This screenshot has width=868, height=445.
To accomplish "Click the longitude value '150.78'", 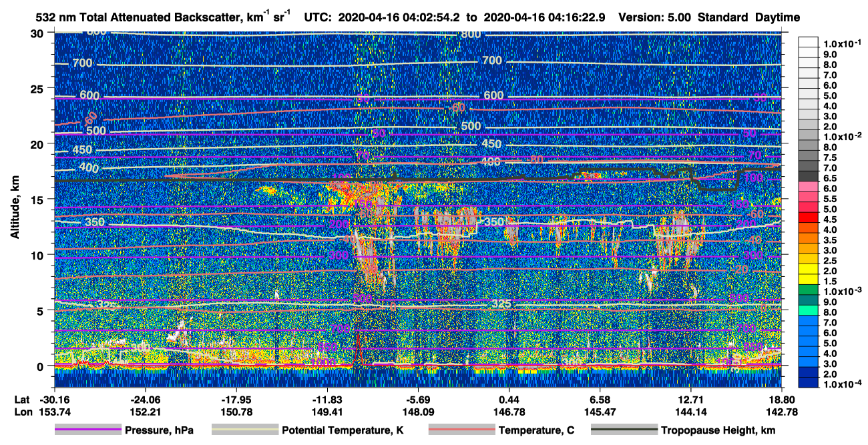I will pyautogui.click(x=236, y=412).
